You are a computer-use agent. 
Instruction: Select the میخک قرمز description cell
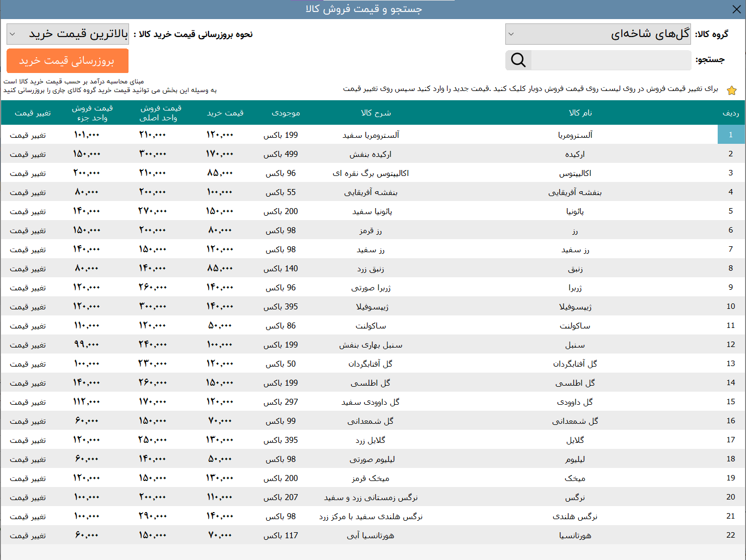(371, 478)
